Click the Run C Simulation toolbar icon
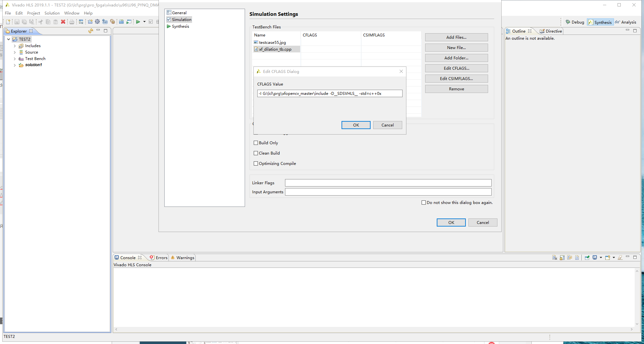This screenshot has height=344, width=644. point(129,22)
